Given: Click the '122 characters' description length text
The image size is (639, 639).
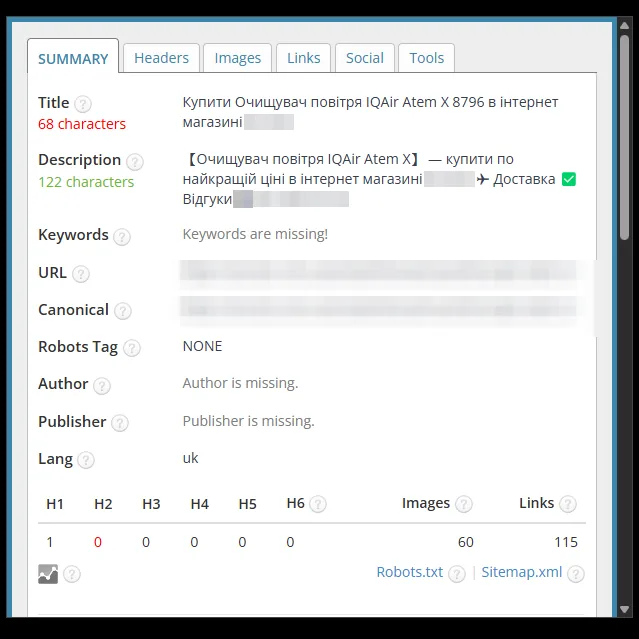Looking at the screenshot, I should [x=86, y=182].
